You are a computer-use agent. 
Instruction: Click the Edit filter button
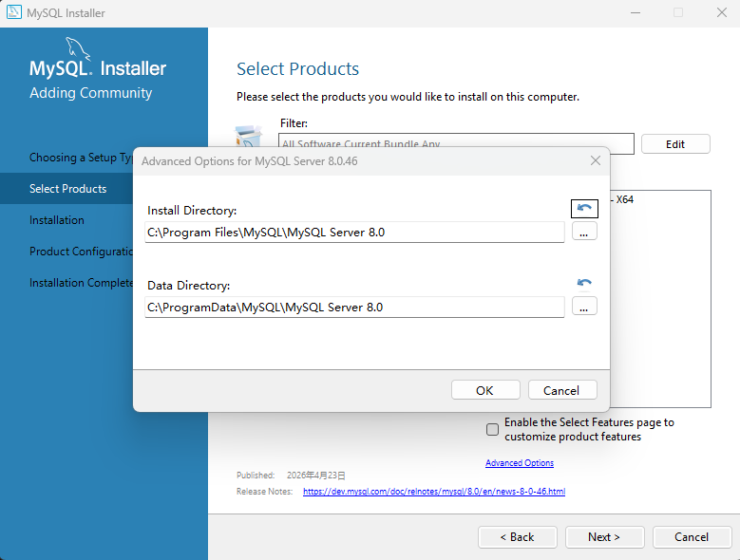point(675,144)
